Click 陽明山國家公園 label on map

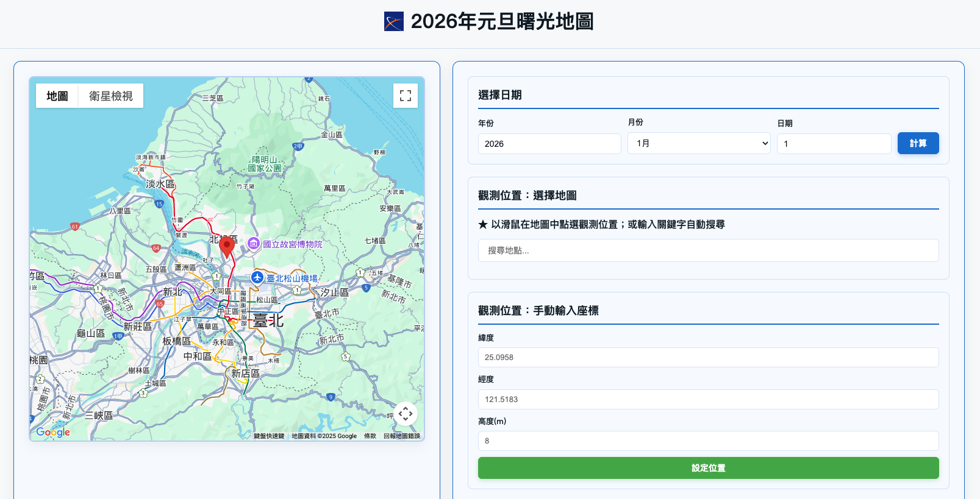point(265,164)
